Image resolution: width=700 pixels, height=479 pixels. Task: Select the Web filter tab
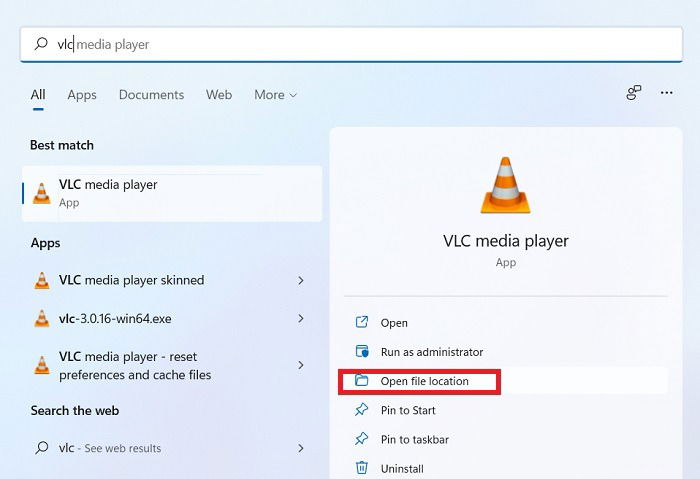(x=219, y=95)
